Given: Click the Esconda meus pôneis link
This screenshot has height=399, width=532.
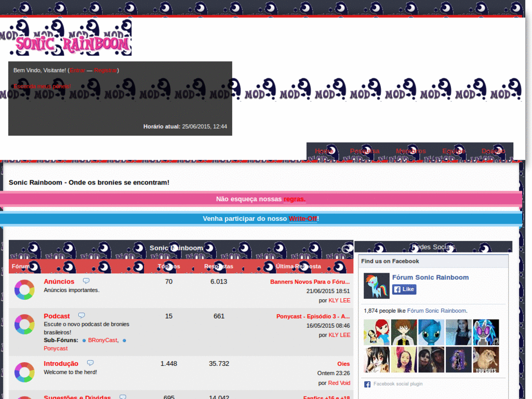Looking at the screenshot, I should click(42, 86).
